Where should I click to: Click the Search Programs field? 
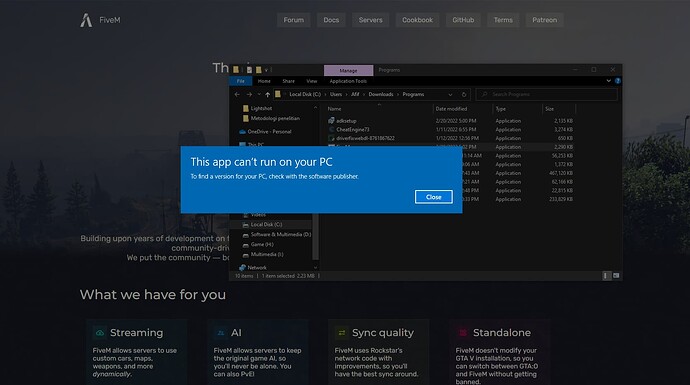(x=547, y=94)
